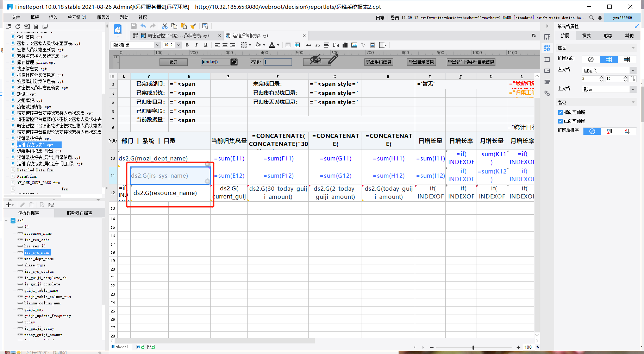
Task: Open the font name 微软雅黑 dropdown
Action: 157,45
